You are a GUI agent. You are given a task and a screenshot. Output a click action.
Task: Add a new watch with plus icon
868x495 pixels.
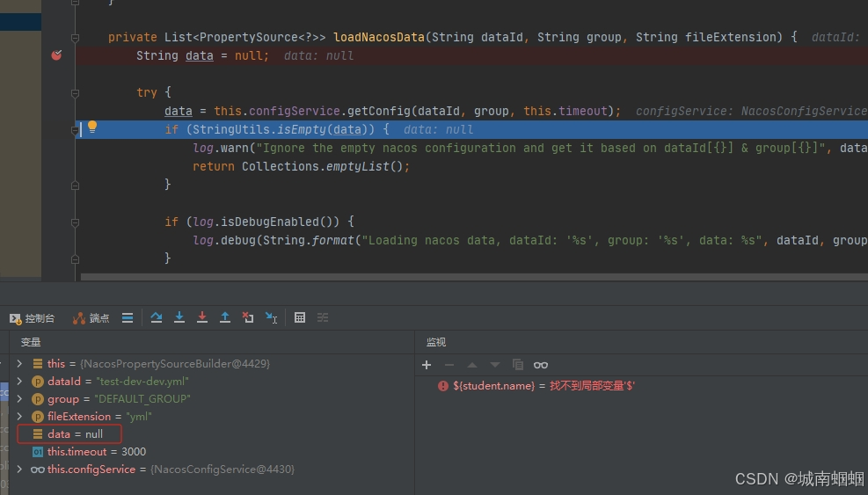click(x=427, y=365)
